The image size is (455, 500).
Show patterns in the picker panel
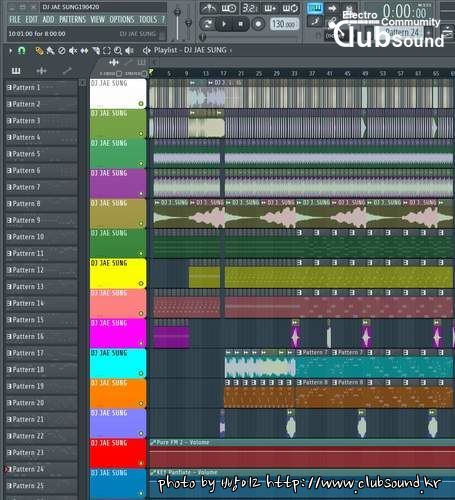coord(16,71)
